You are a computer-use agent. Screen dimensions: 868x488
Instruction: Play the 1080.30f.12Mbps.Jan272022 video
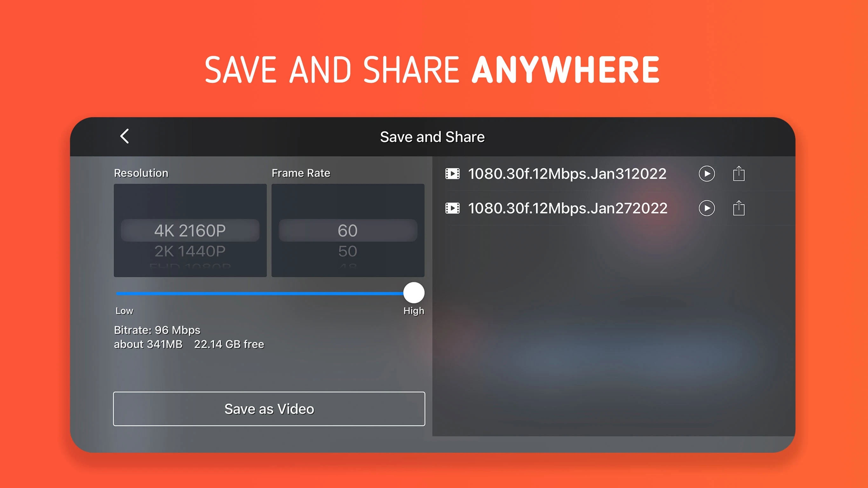[x=707, y=208]
